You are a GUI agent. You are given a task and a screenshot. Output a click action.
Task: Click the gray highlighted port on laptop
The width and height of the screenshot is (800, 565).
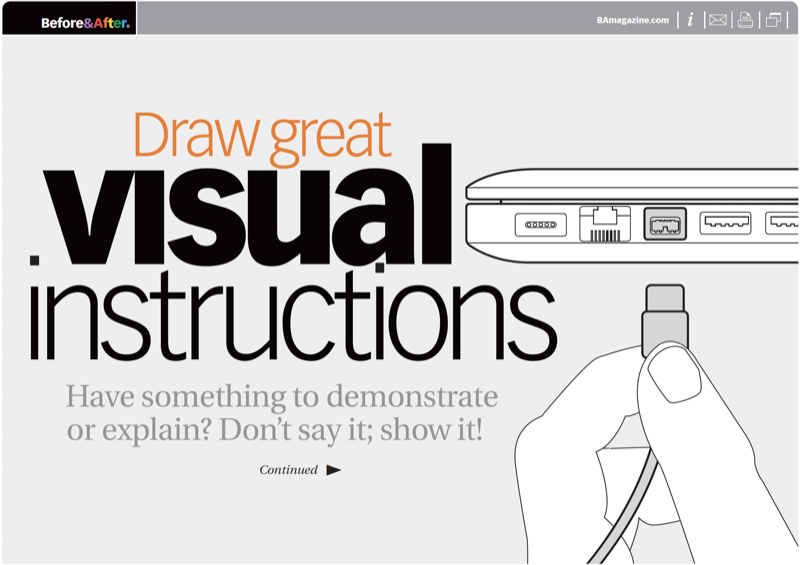(664, 223)
